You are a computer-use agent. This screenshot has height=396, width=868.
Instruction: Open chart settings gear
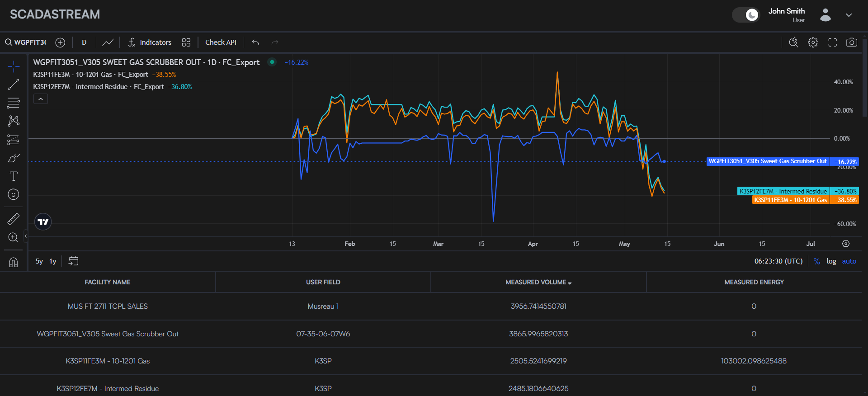813,42
